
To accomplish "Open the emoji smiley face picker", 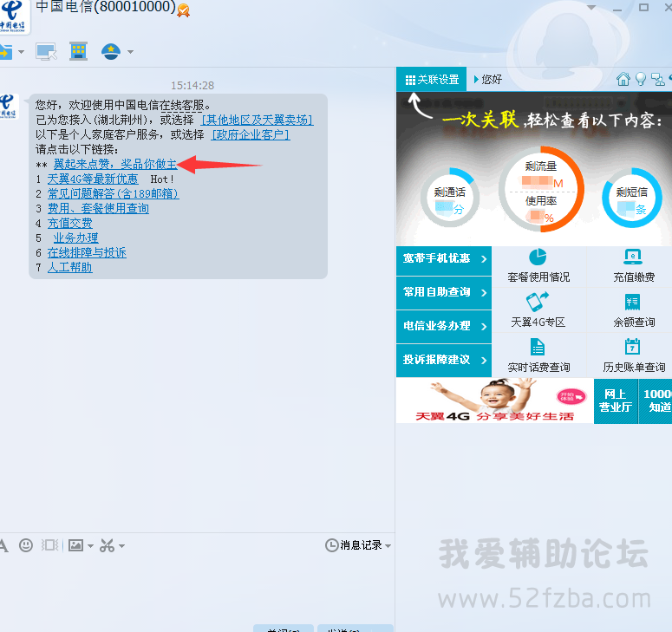I will coord(26,545).
